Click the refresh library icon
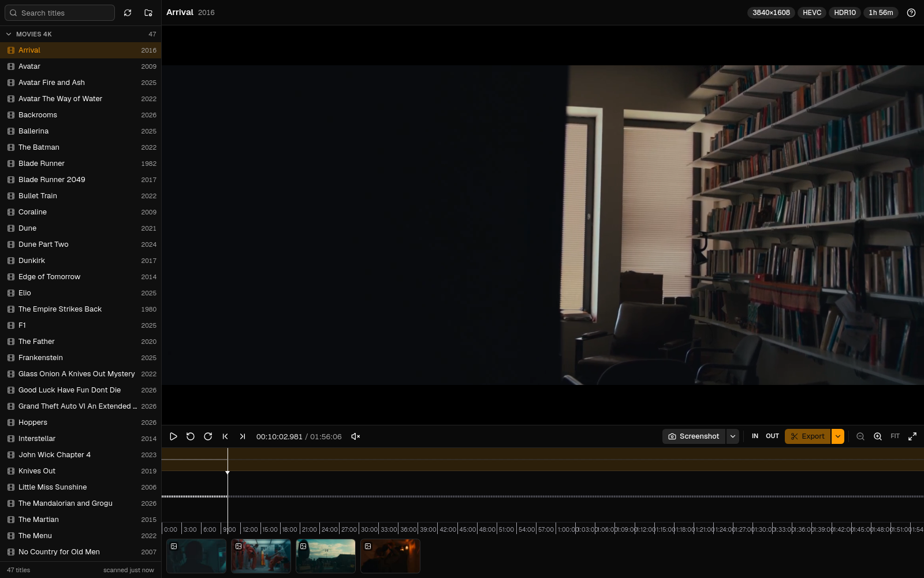The height and width of the screenshot is (578, 924). tap(128, 13)
